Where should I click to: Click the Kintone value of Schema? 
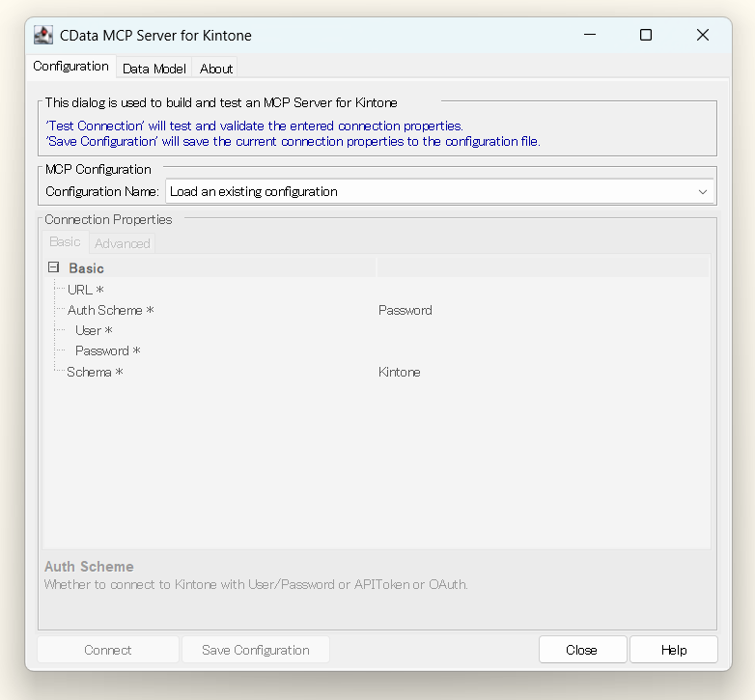click(x=399, y=372)
